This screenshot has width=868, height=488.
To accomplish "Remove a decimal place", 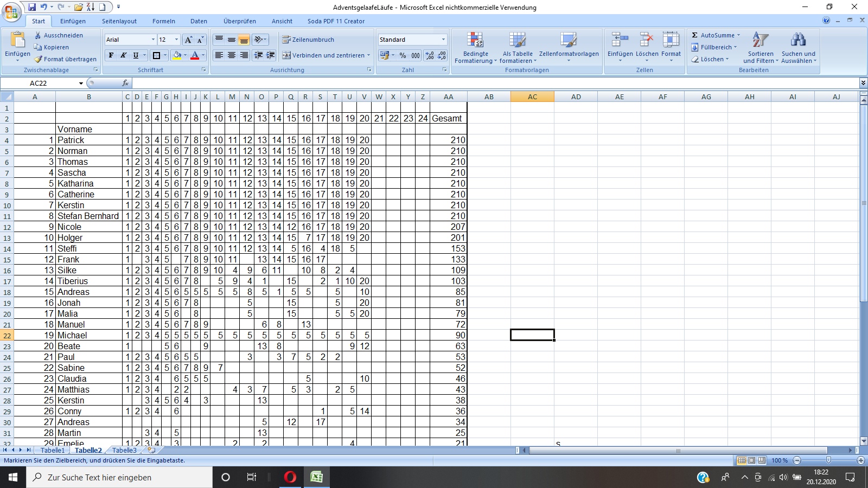I will [442, 55].
